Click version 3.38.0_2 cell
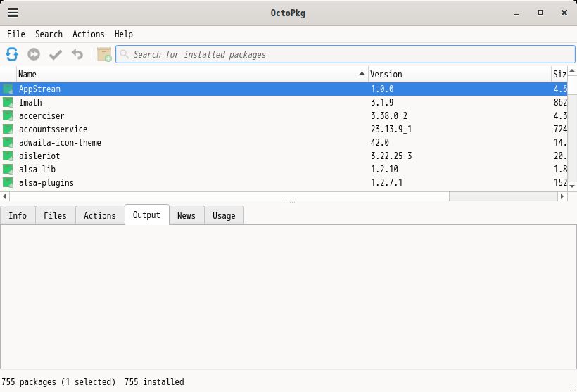Screen dimensions: 577x392 click(x=389, y=115)
